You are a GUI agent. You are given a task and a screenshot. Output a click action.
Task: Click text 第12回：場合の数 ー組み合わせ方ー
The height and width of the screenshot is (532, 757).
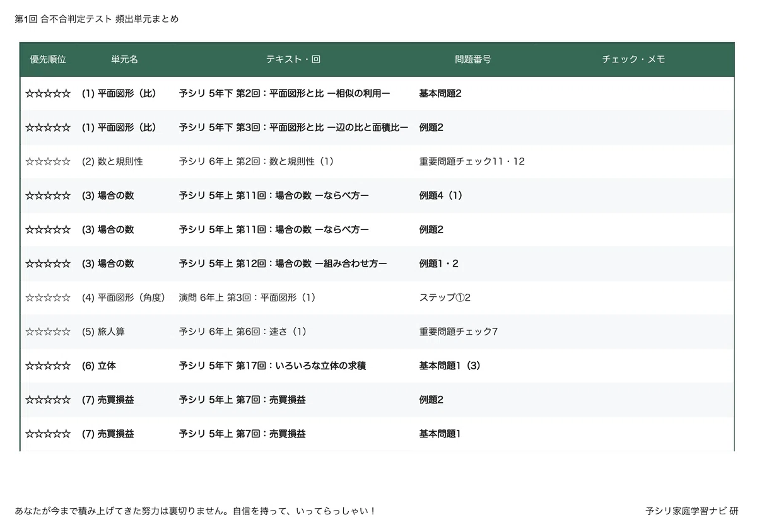coord(312,263)
